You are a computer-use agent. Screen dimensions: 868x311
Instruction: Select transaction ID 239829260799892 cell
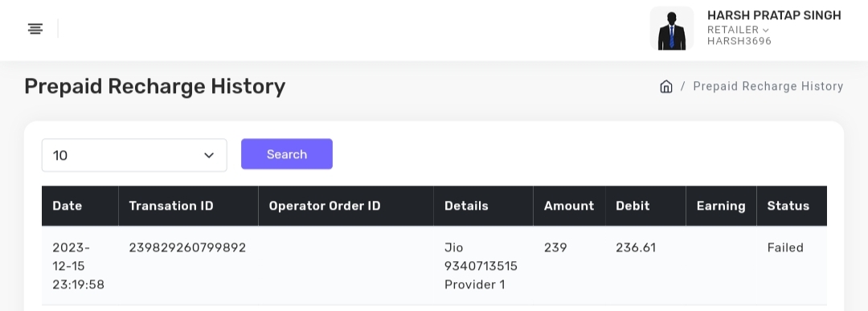187,248
